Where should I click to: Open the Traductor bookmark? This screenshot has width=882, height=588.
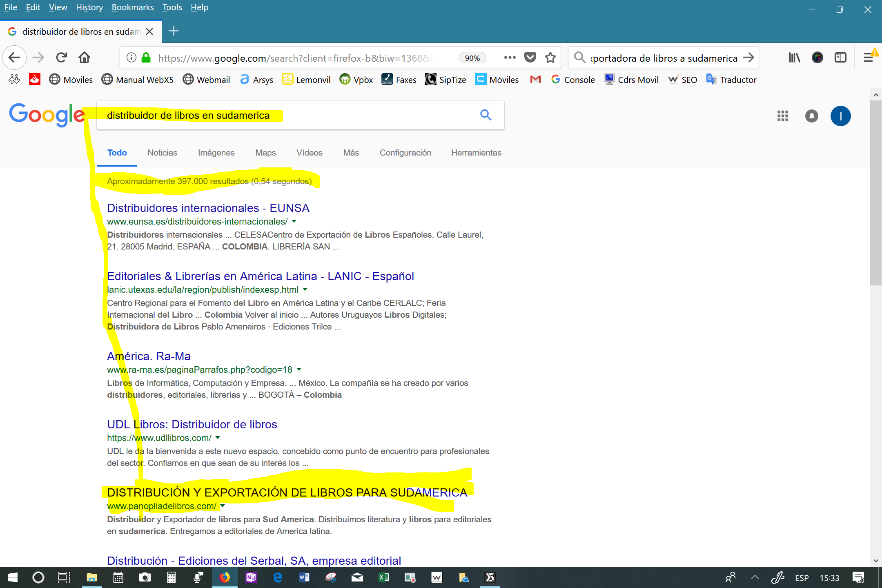tap(731, 80)
